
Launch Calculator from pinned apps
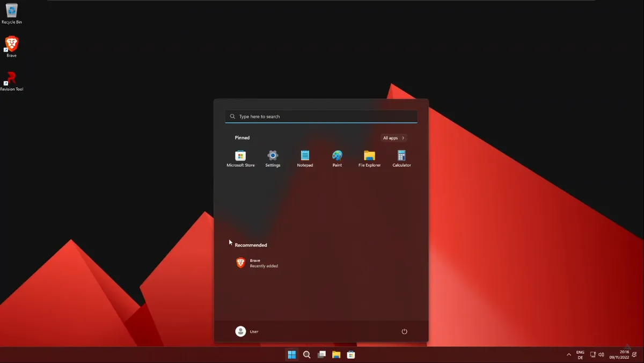point(401,159)
